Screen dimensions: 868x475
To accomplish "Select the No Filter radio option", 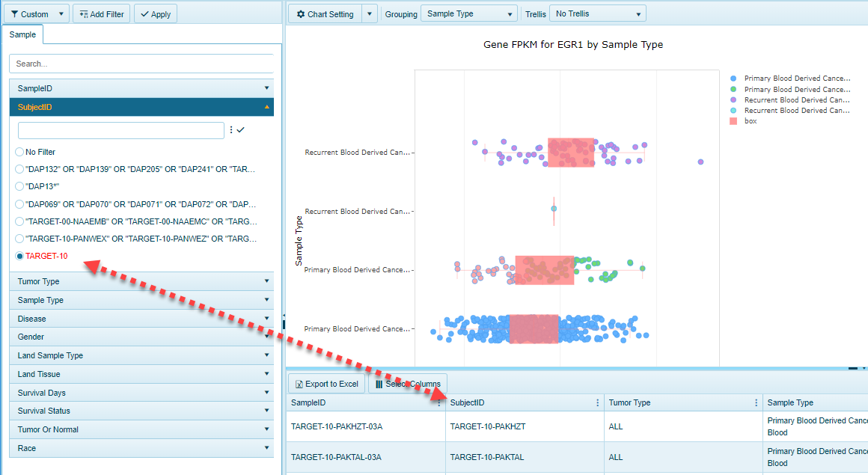I will [x=20, y=152].
